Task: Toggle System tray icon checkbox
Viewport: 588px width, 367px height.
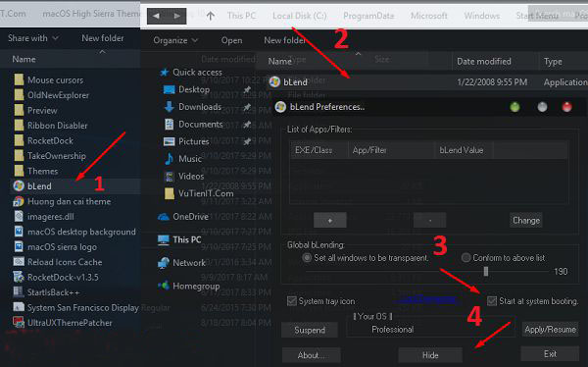Action: (292, 301)
